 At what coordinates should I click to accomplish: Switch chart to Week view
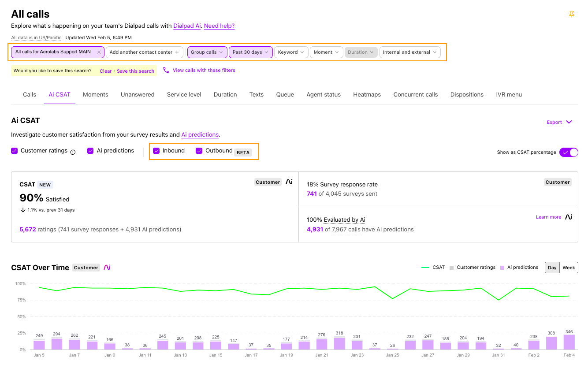point(569,268)
